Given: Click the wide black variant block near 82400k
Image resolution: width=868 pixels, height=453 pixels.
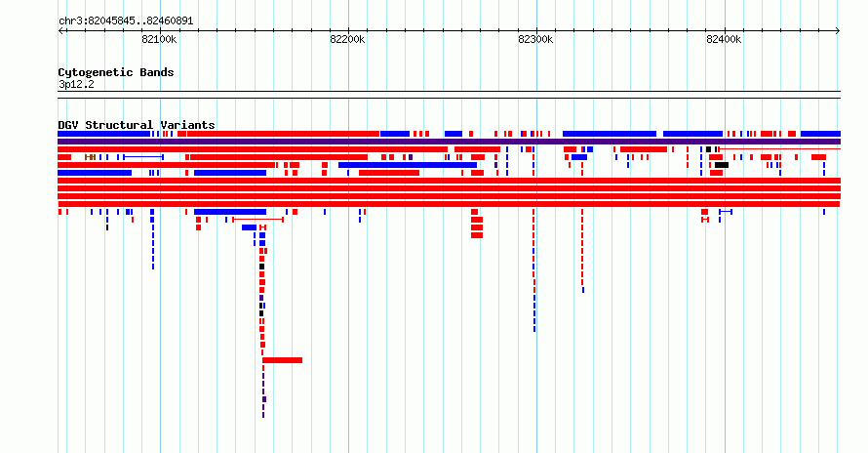Looking at the screenshot, I should click(722, 165).
